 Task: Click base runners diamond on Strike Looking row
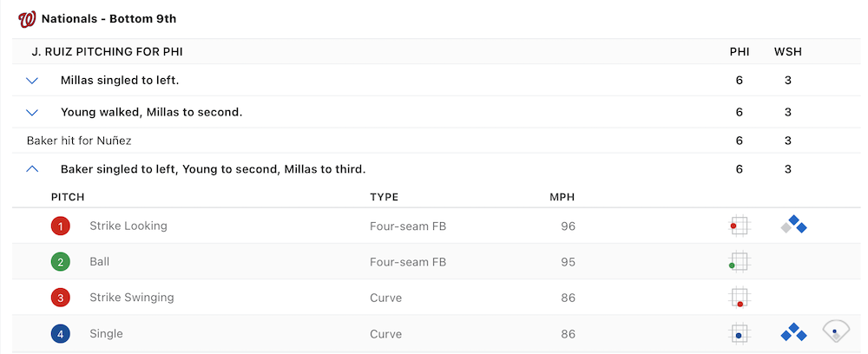coord(793,226)
